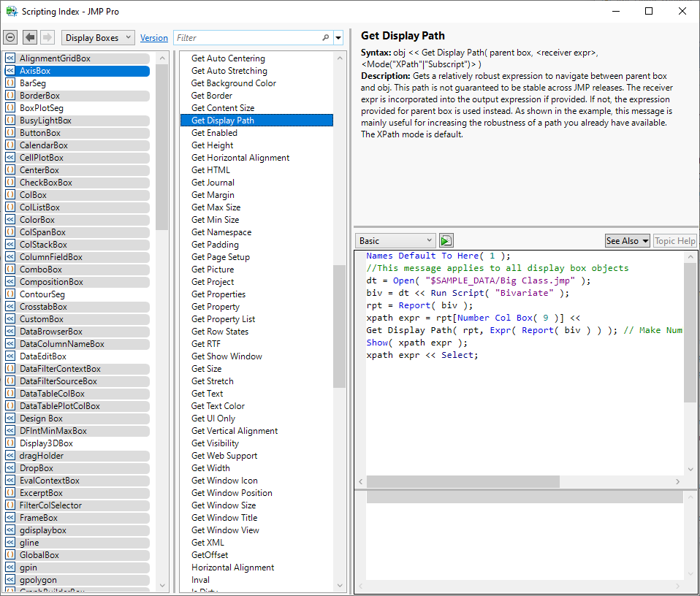Open the filter options arrow menu

[338, 38]
